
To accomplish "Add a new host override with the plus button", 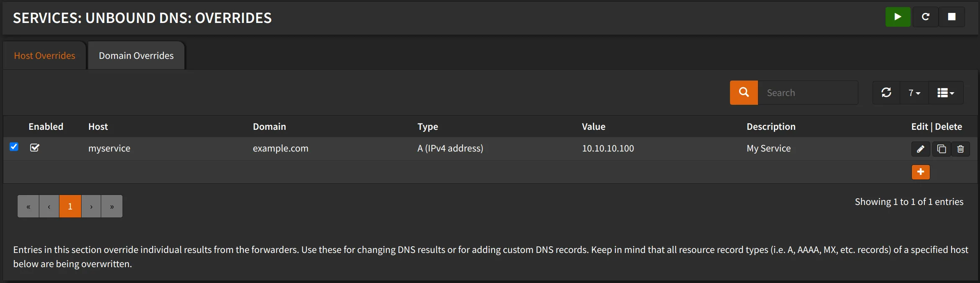I will [920, 172].
